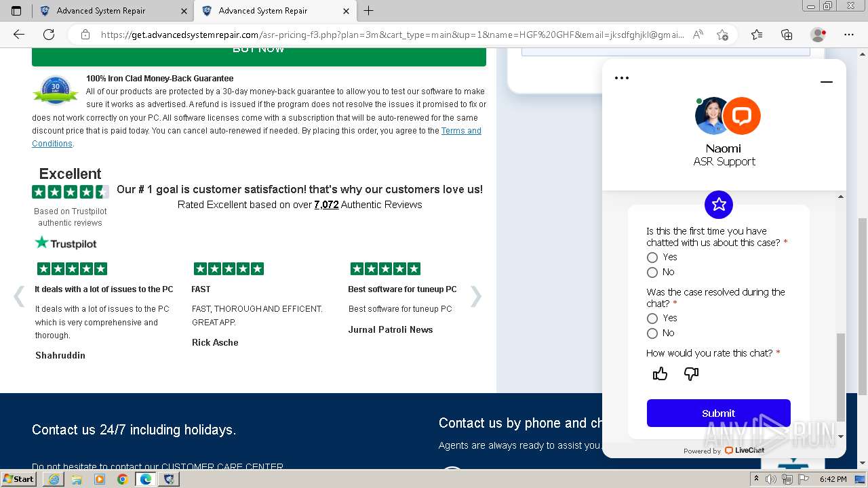
Task: Close the active Advanced System Repair tab
Action: coord(347,11)
